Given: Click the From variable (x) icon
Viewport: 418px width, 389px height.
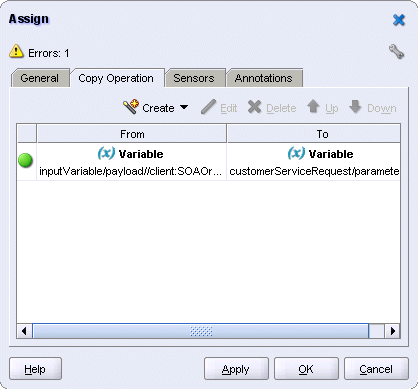Looking at the screenshot, I should (x=106, y=153).
